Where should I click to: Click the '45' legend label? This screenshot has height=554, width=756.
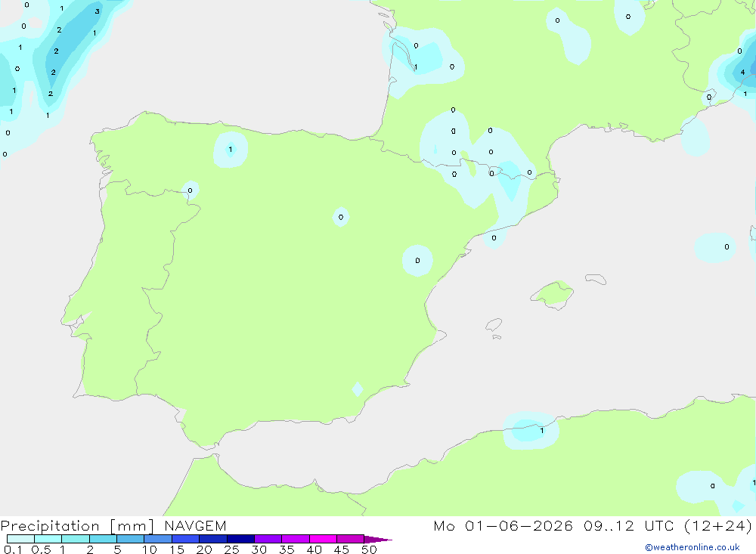[342, 549]
